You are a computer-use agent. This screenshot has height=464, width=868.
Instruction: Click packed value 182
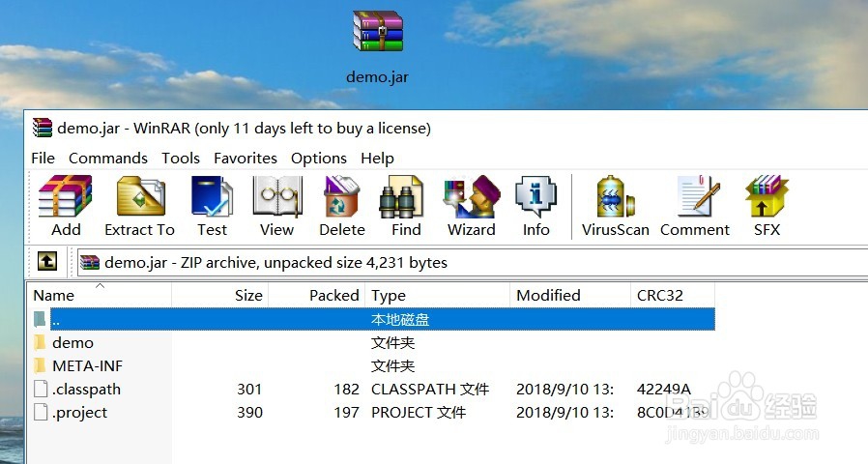[x=347, y=390]
